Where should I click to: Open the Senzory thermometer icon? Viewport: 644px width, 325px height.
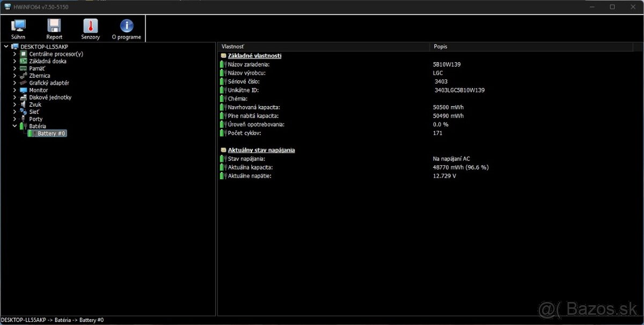(x=90, y=24)
